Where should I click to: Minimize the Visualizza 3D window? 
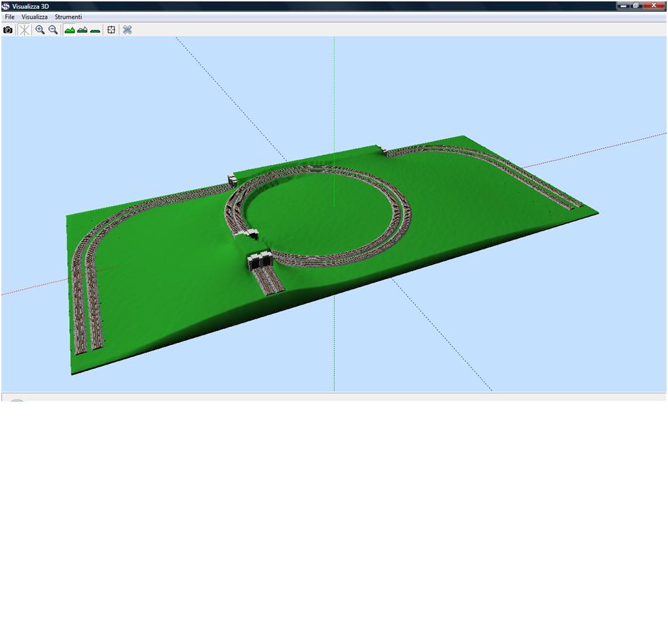[623, 6]
